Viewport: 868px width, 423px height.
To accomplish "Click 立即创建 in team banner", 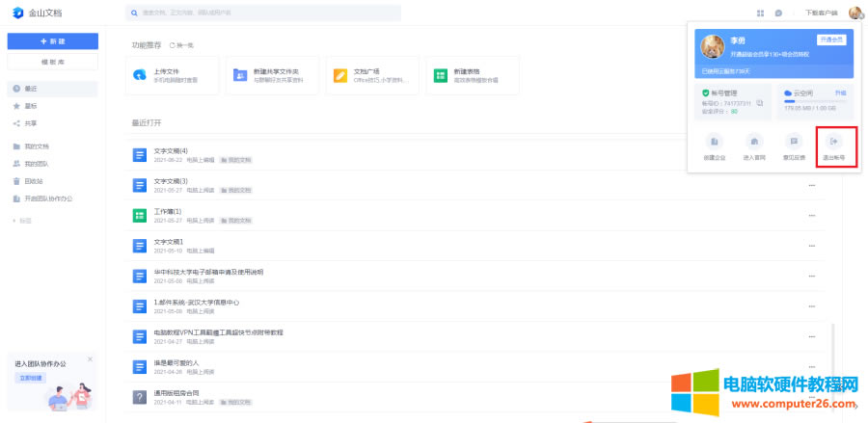I will (31, 379).
